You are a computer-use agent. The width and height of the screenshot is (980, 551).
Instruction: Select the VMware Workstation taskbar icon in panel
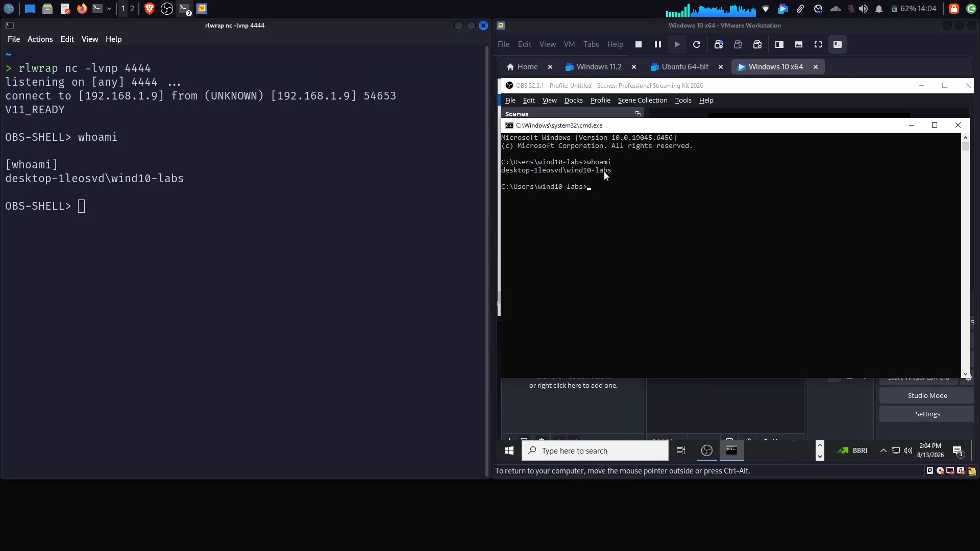(x=202, y=9)
